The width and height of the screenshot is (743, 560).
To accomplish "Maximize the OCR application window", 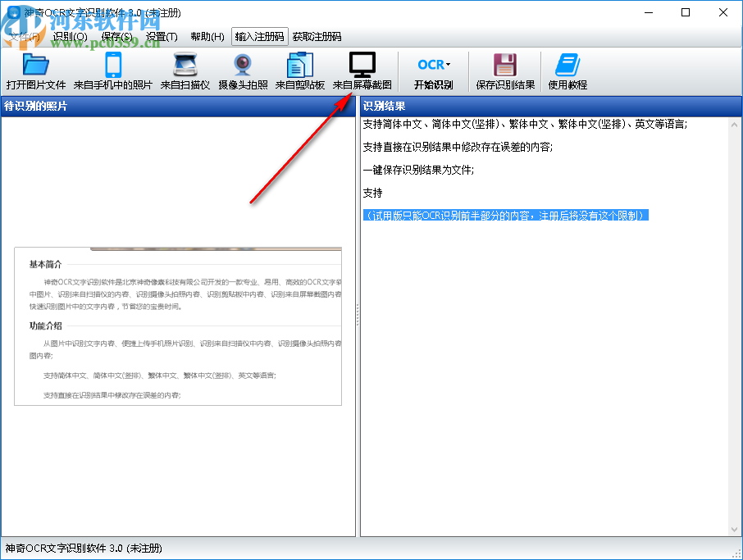I will pyautogui.click(x=686, y=13).
